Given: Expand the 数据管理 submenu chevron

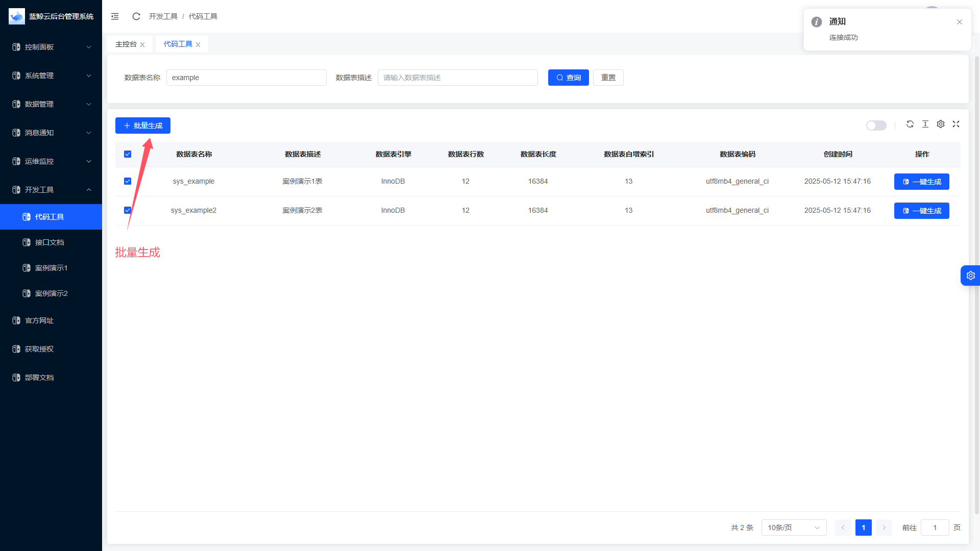Looking at the screenshot, I should [x=89, y=104].
